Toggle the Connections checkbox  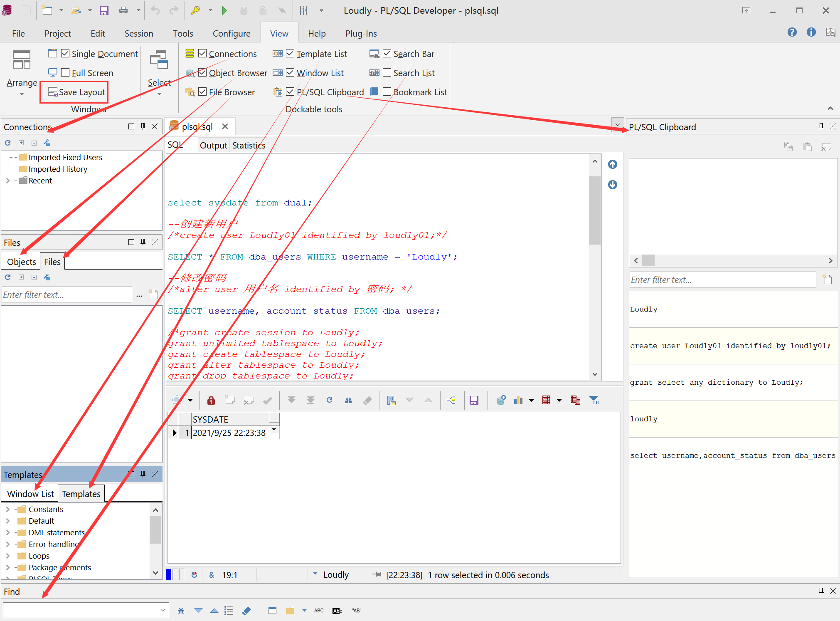pyautogui.click(x=202, y=53)
